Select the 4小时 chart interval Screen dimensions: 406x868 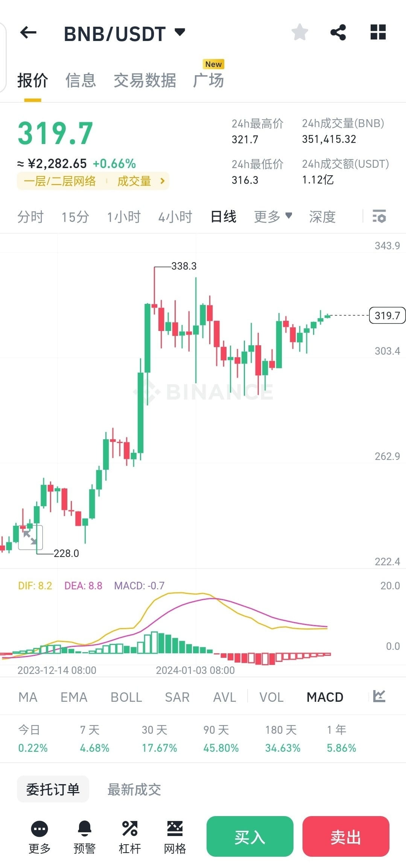coord(175,217)
